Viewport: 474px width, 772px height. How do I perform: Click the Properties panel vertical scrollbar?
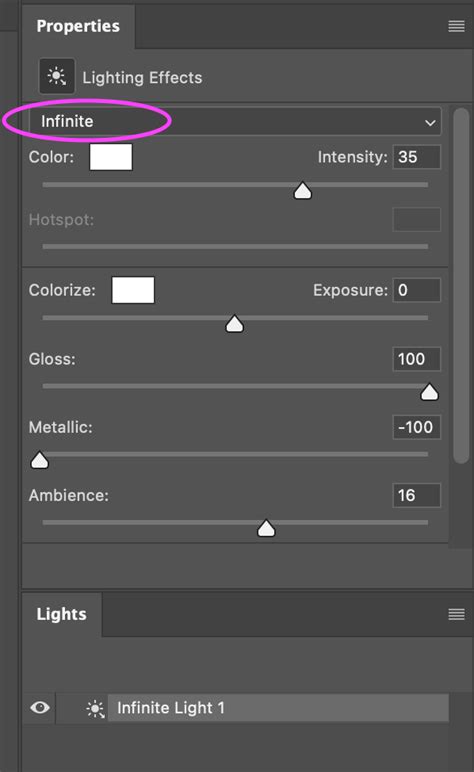point(461,286)
